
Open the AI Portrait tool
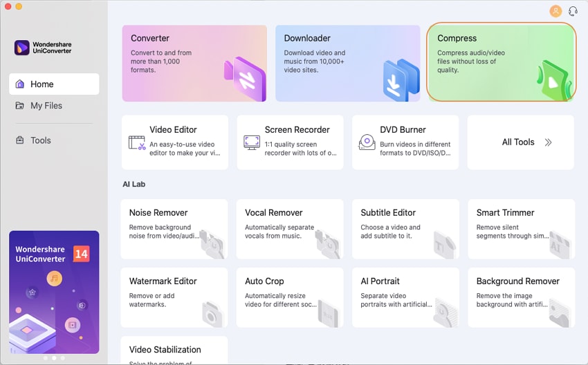405,297
